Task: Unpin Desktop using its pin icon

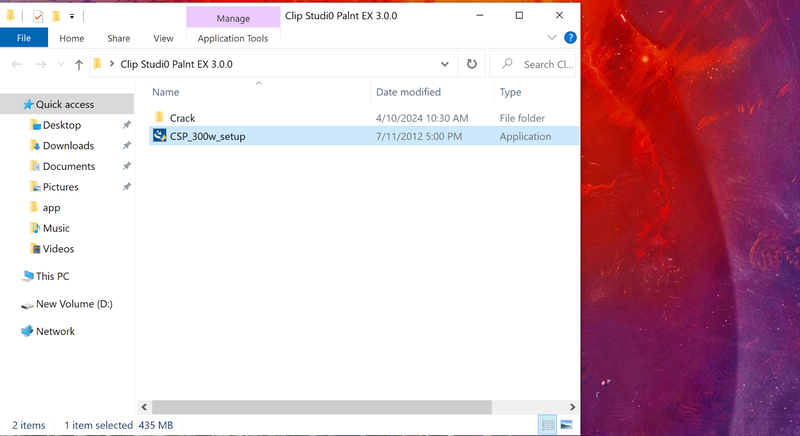Action: [x=127, y=125]
